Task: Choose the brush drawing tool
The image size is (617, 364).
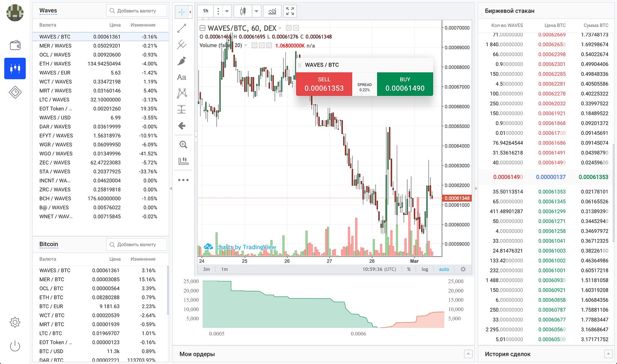Action: [x=182, y=61]
